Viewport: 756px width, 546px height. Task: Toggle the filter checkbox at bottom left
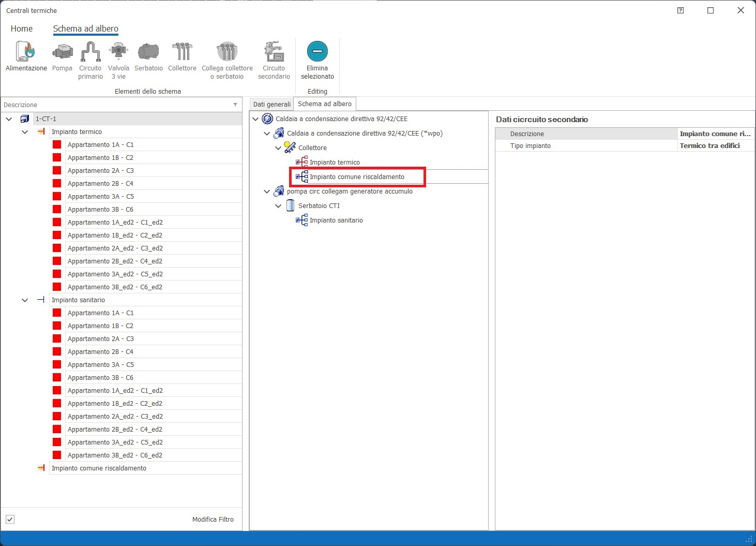[x=10, y=519]
